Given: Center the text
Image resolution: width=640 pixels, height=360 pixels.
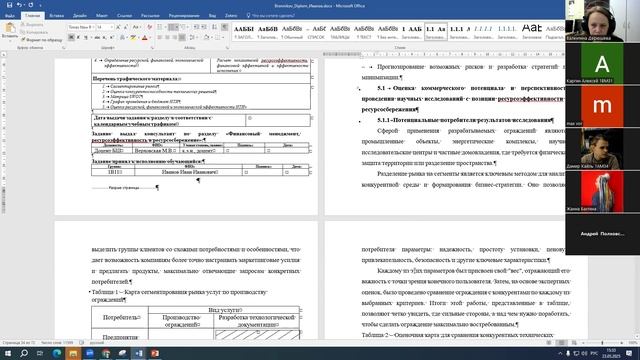Looking at the screenshot, I should tap(167, 38).
